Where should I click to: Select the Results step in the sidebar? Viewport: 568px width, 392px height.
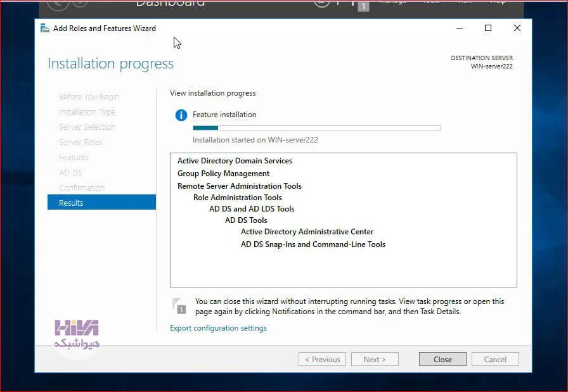[x=101, y=203]
